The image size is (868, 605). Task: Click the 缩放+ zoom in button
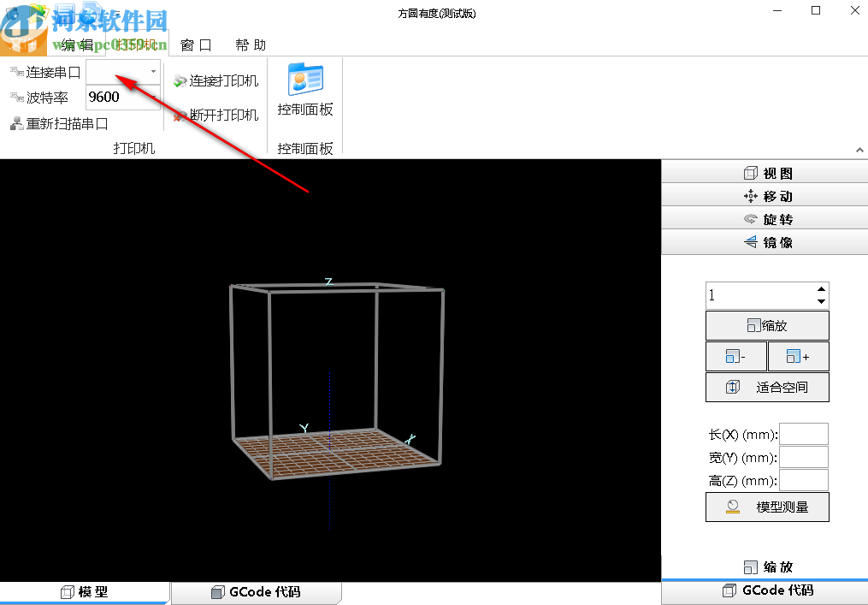tap(798, 356)
